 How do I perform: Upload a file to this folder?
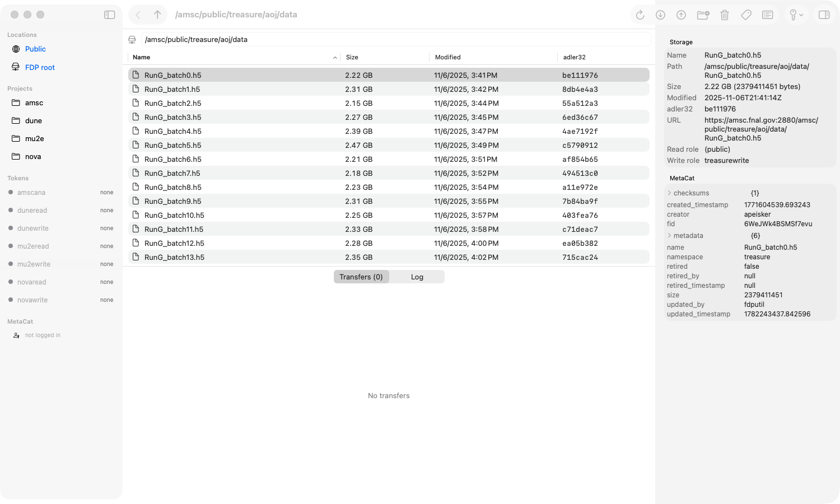[681, 15]
